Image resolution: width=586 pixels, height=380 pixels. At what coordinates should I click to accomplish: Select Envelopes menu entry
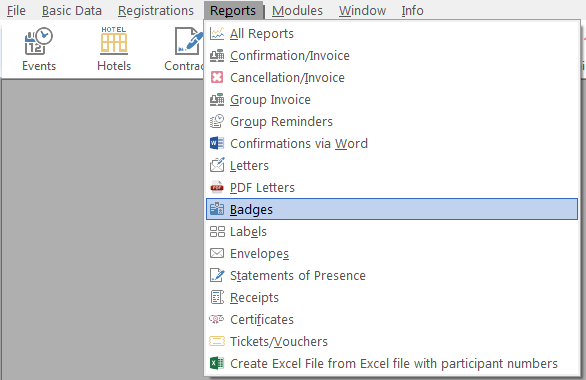[392, 253]
